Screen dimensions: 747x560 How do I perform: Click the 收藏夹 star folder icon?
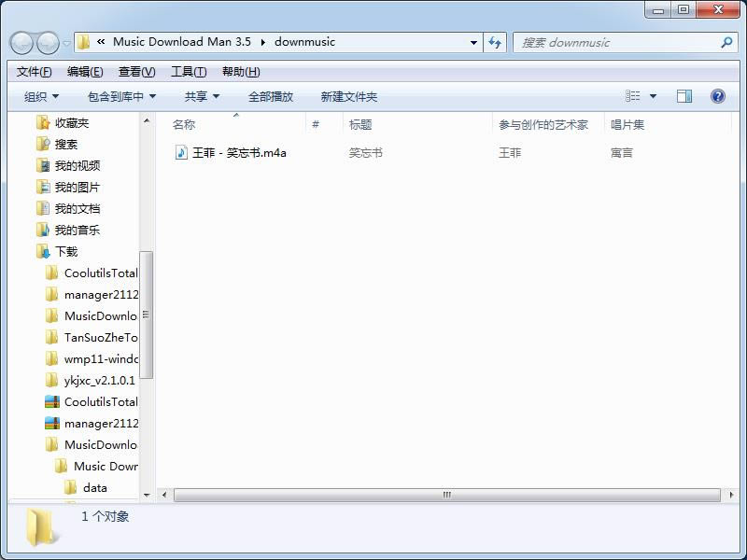pos(43,123)
